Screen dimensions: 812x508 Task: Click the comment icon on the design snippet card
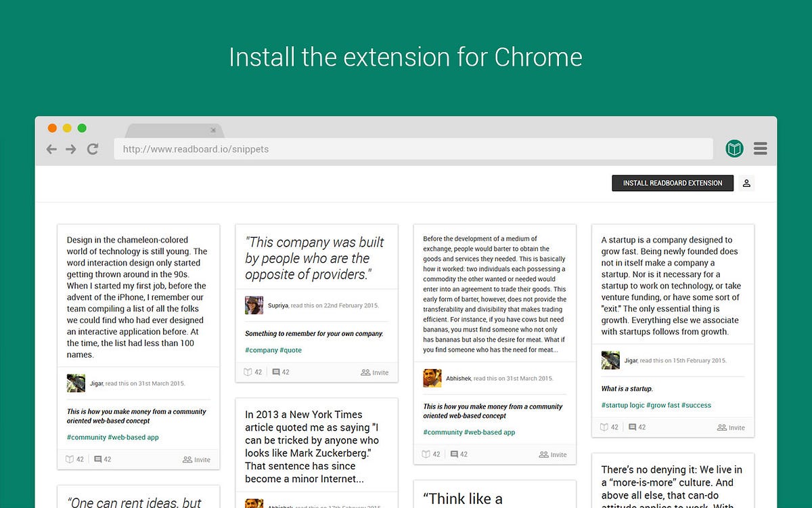(98, 459)
